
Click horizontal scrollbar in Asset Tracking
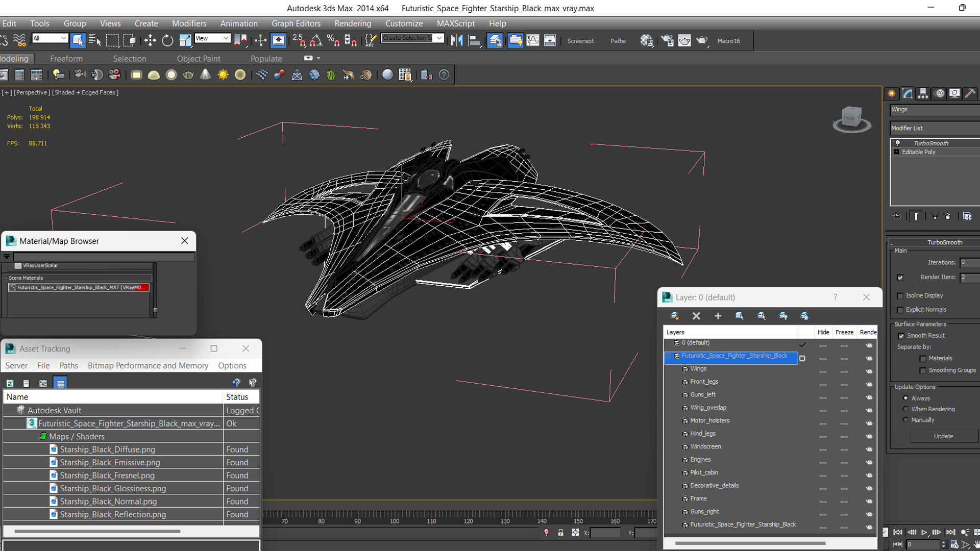click(97, 531)
